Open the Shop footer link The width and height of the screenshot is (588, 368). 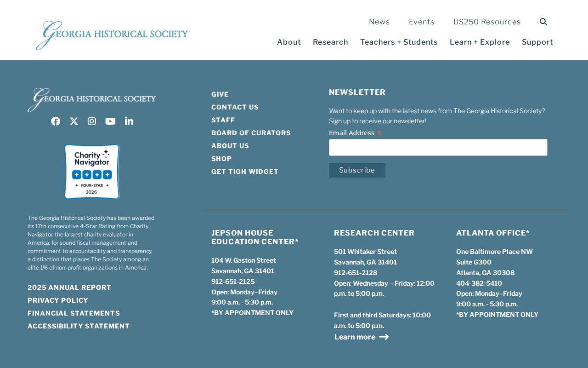click(x=221, y=159)
